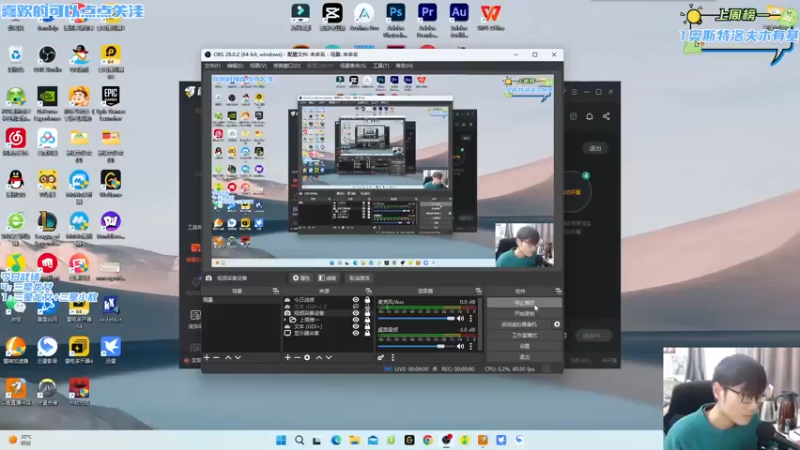The height and width of the screenshot is (450, 800).
Task: Open 设置 from the Controls dock
Action: click(x=524, y=346)
